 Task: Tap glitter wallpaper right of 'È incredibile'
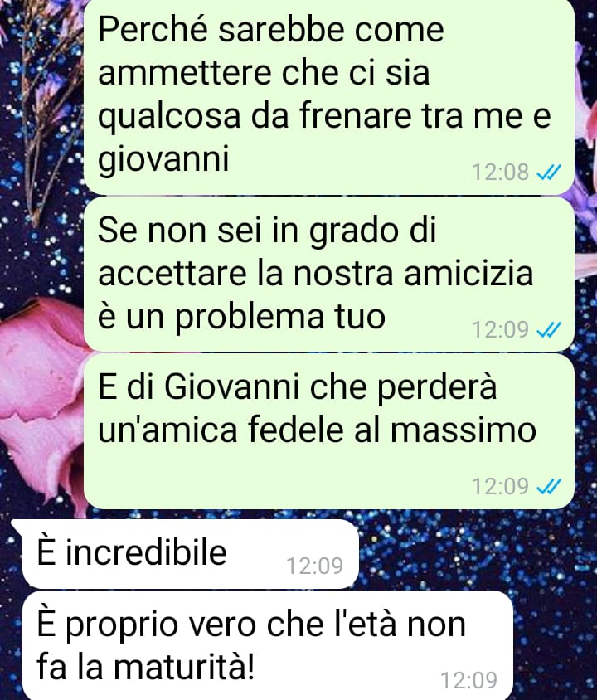point(473,552)
